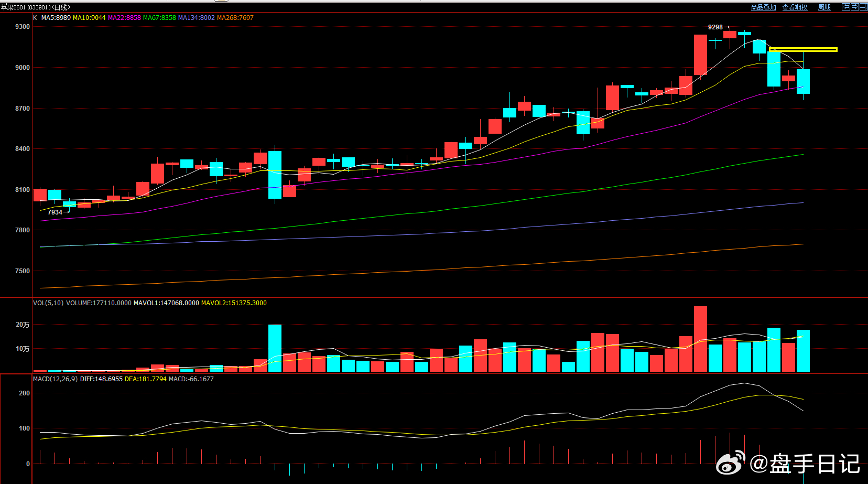
Task: Click the DEA:181.7794 readout
Action: [145, 379]
